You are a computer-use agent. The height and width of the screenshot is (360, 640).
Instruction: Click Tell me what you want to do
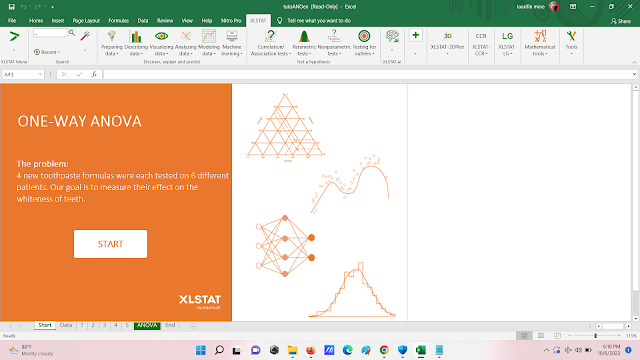[319, 20]
